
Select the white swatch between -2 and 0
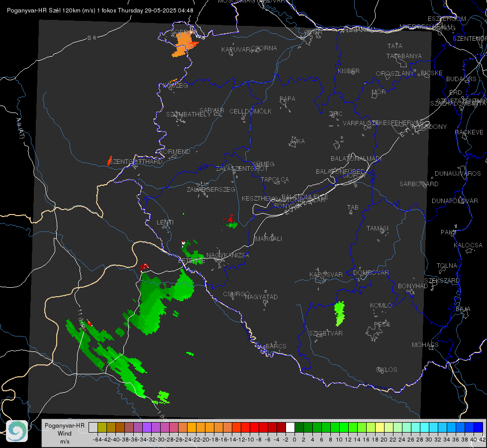(290, 428)
